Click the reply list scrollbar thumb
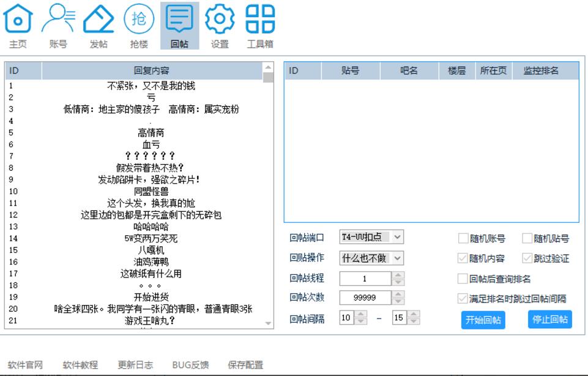This screenshot has width=588, height=376. coord(268,77)
